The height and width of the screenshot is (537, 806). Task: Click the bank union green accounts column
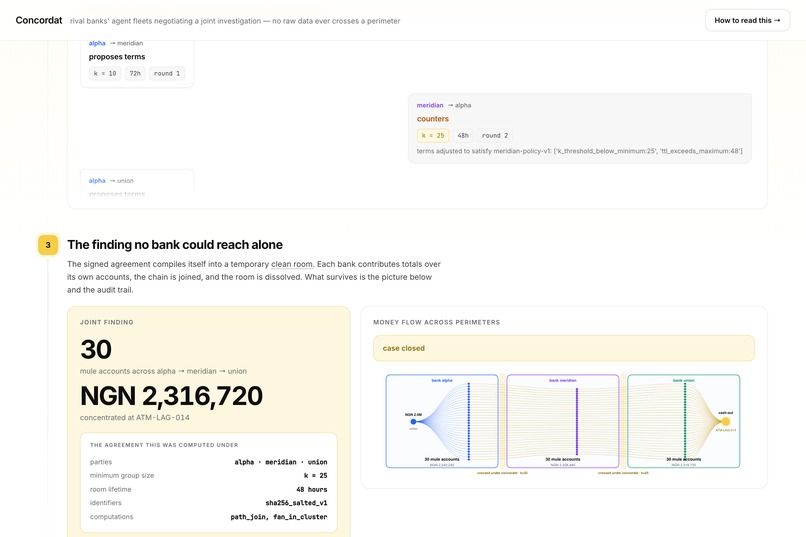coord(685,421)
